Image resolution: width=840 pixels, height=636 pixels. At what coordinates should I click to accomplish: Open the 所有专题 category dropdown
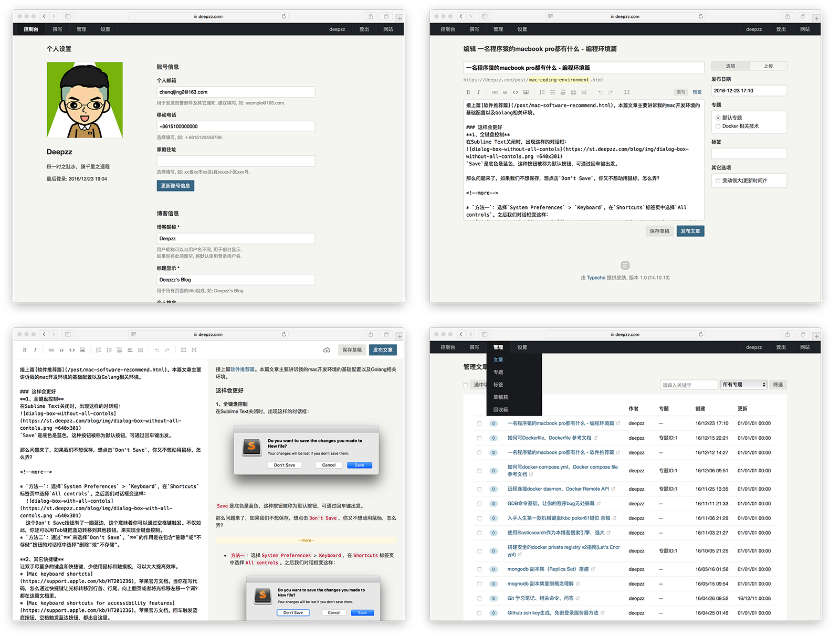click(x=743, y=385)
